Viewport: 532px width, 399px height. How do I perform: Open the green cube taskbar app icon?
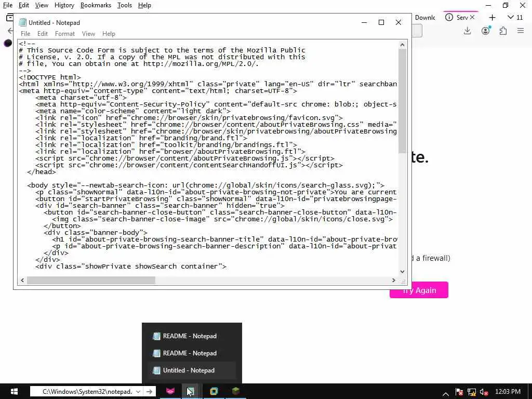(235, 391)
